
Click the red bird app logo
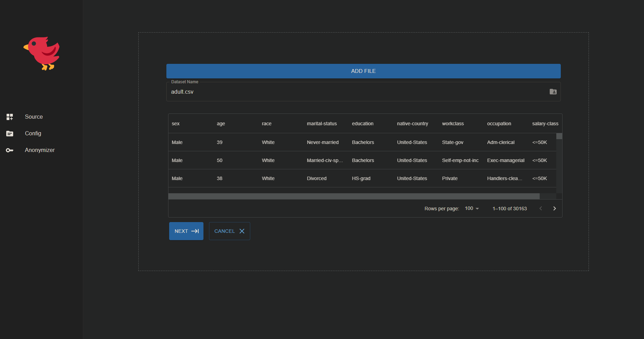[42, 53]
